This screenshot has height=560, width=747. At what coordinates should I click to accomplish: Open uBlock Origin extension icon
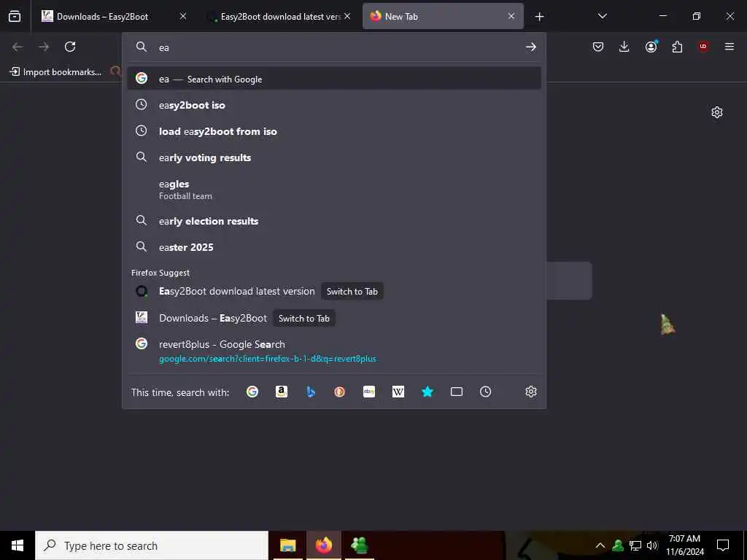point(703,47)
